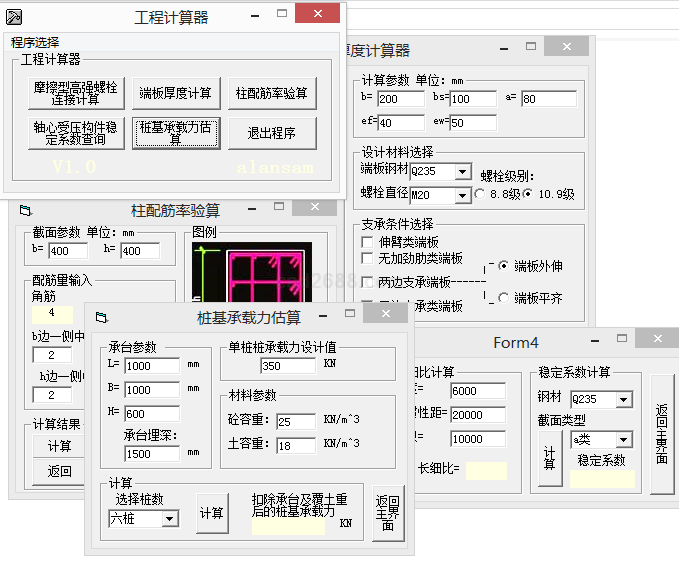The height and width of the screenshot is (561, 679).
Task: Open 摩擦型高强螺栓连接计算 module
Action: [x=74, y=93]
